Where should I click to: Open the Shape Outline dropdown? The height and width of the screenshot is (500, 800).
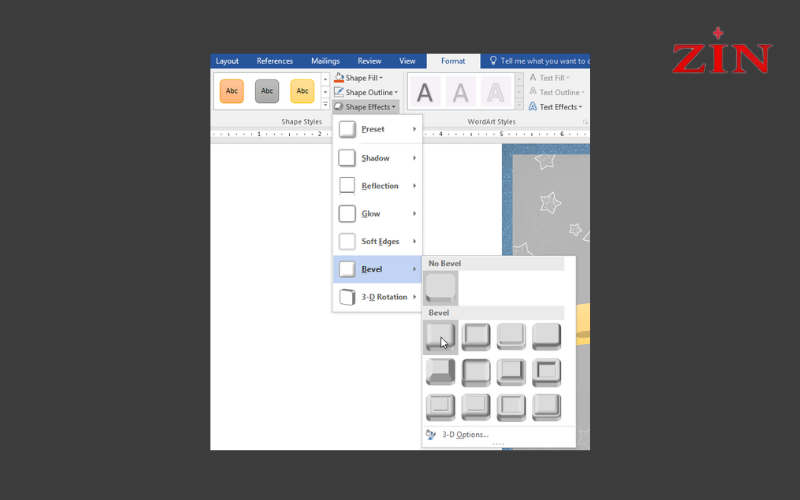366,92
